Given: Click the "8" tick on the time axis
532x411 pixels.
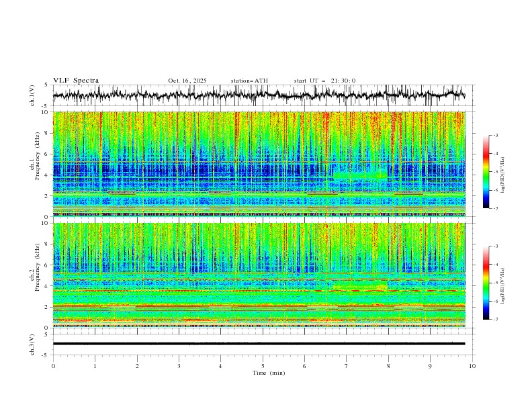Looking at the screenshot, I should point(388,366).
